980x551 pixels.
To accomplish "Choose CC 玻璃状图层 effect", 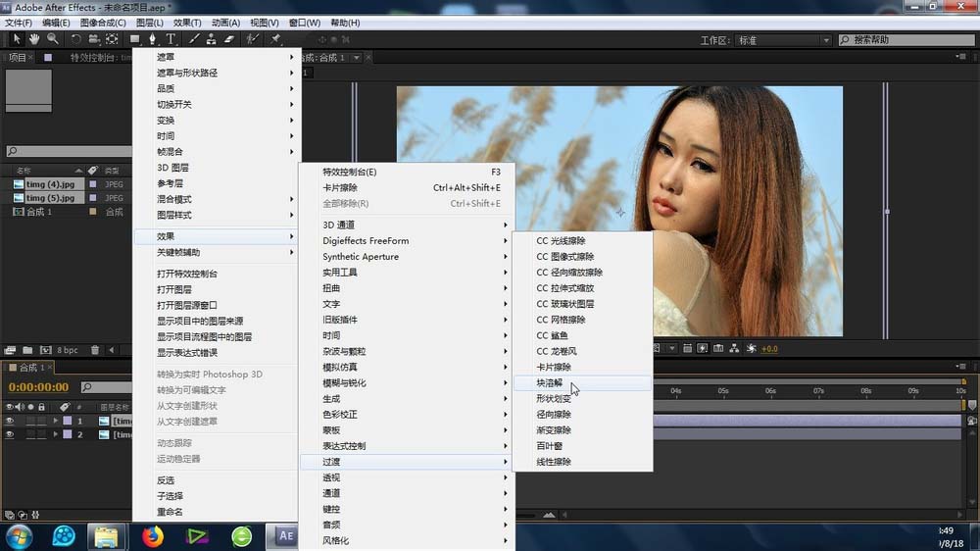I will coord(582,304).
